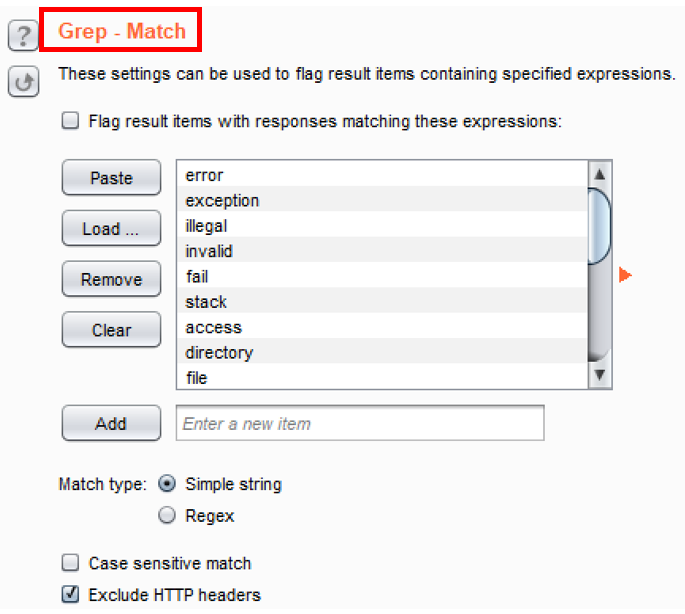This screenshot has width=685, height=614.
Task: Select Regex match type
Action: (166, 516)
